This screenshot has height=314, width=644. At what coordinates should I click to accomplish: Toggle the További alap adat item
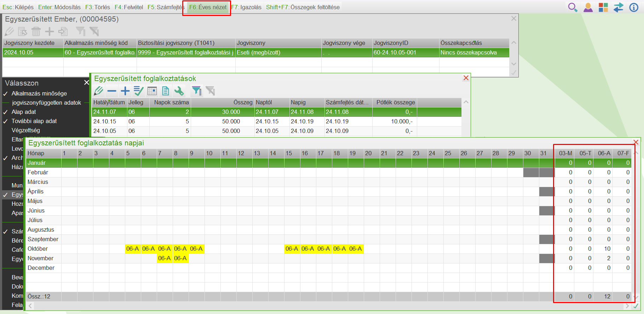point(34,121)
